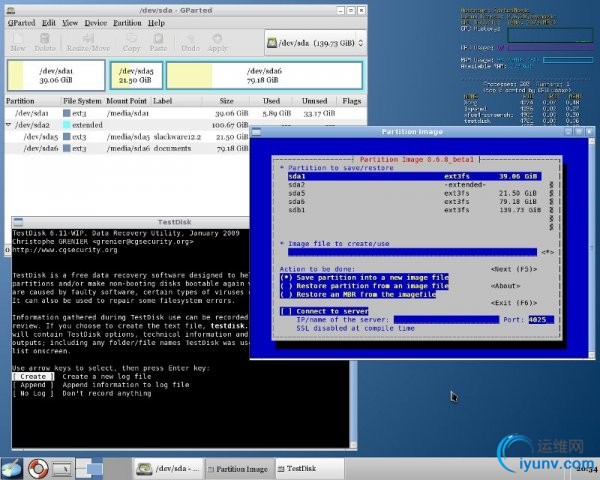Click the lifebuoy icon in the taskbar

click(39, 467)
